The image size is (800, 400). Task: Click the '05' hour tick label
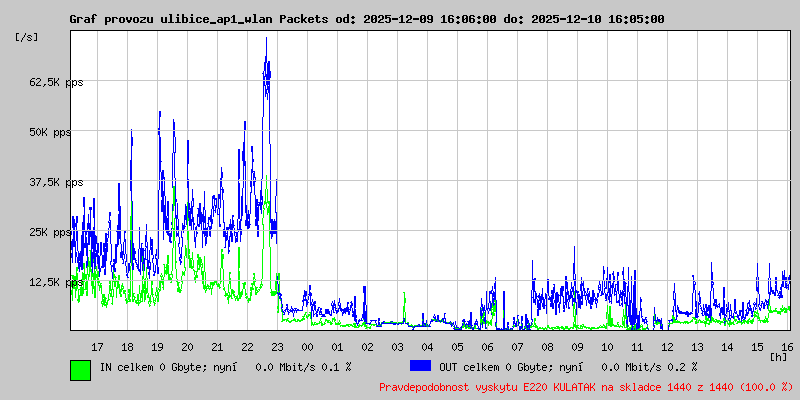coord(457,347)
